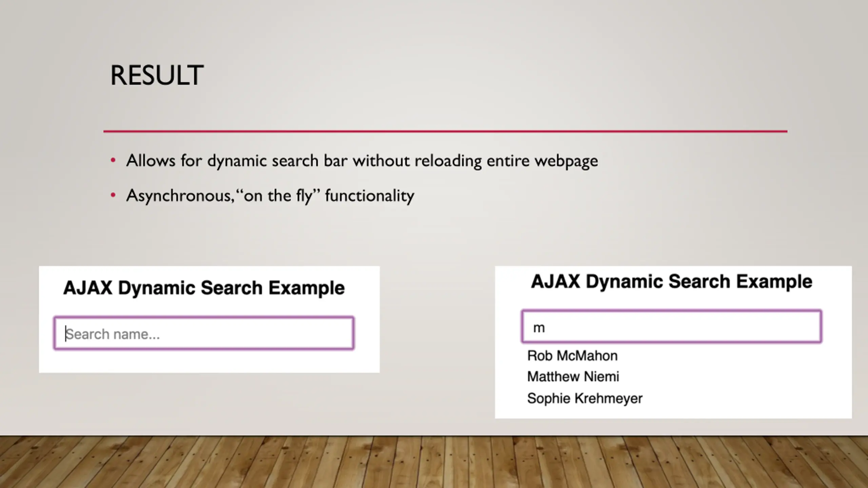Click the left "AJAX Dynamic Search Example" heading
868x488 pixels.
204,288
